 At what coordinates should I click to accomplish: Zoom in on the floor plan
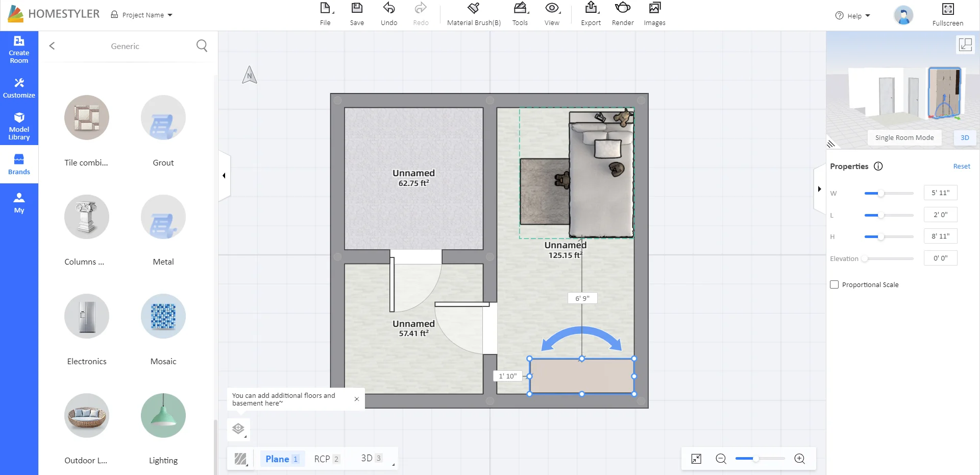[x=799, y=459]
